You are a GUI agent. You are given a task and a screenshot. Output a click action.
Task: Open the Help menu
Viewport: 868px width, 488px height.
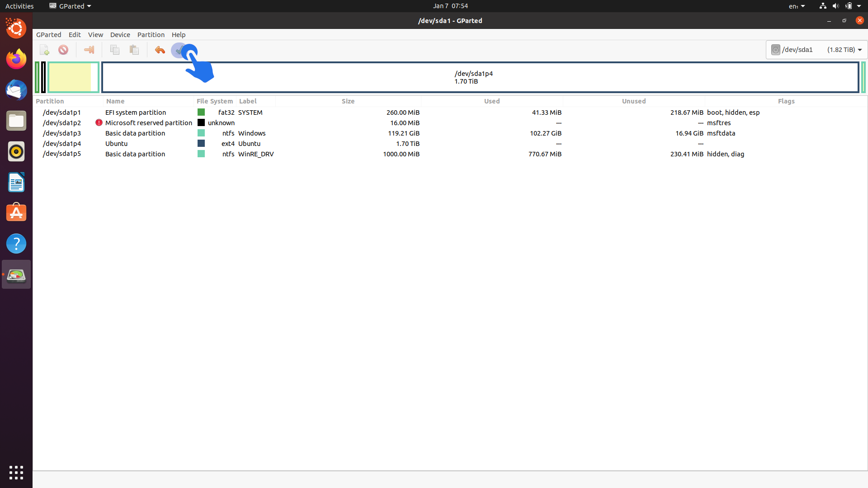point(179,35)
